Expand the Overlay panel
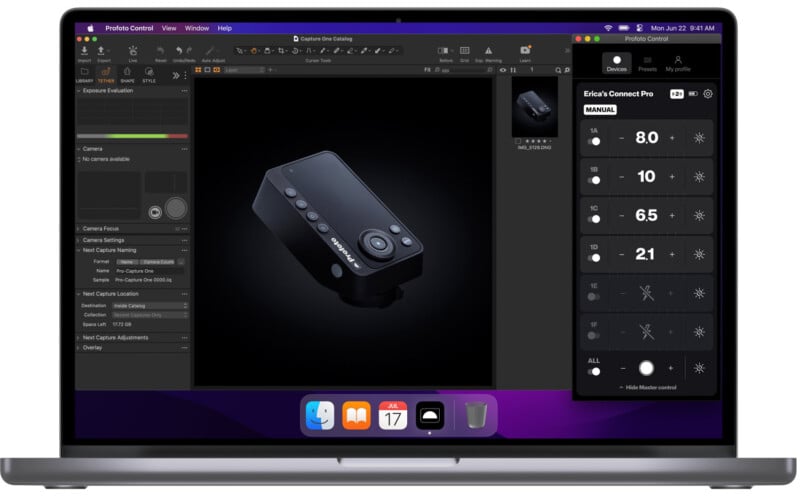This screenshot has width=800, height=496. click(79, 348)
